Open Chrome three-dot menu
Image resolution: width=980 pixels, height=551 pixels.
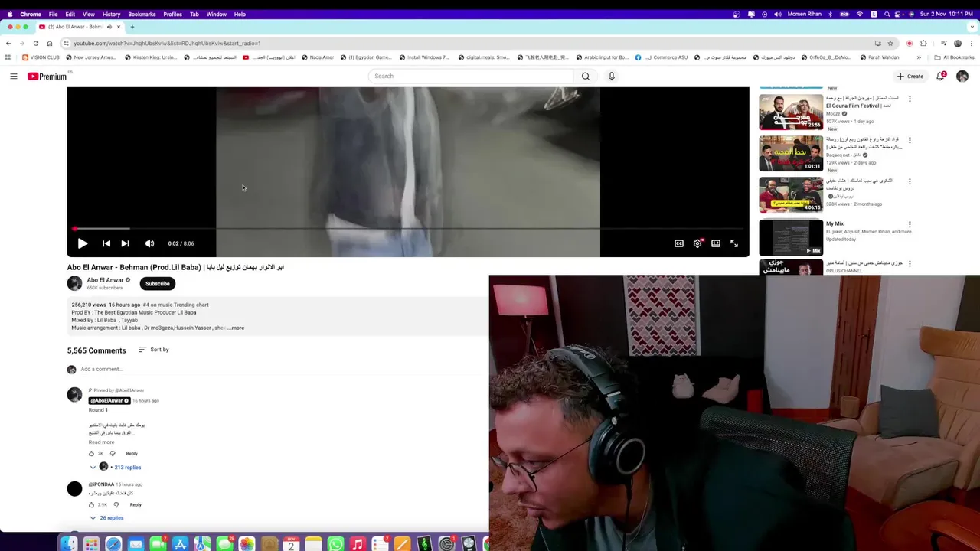[x=972, y=43]
